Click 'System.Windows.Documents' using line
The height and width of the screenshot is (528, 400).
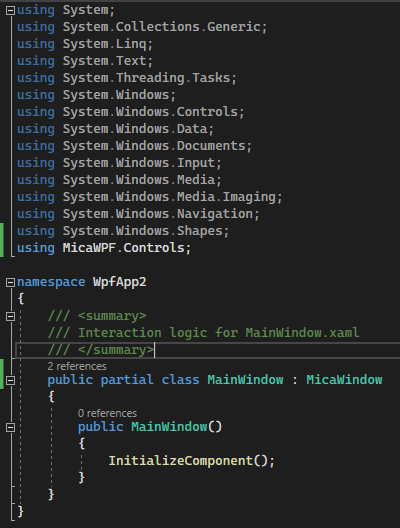pyautogui.click(x=134, y=146)
